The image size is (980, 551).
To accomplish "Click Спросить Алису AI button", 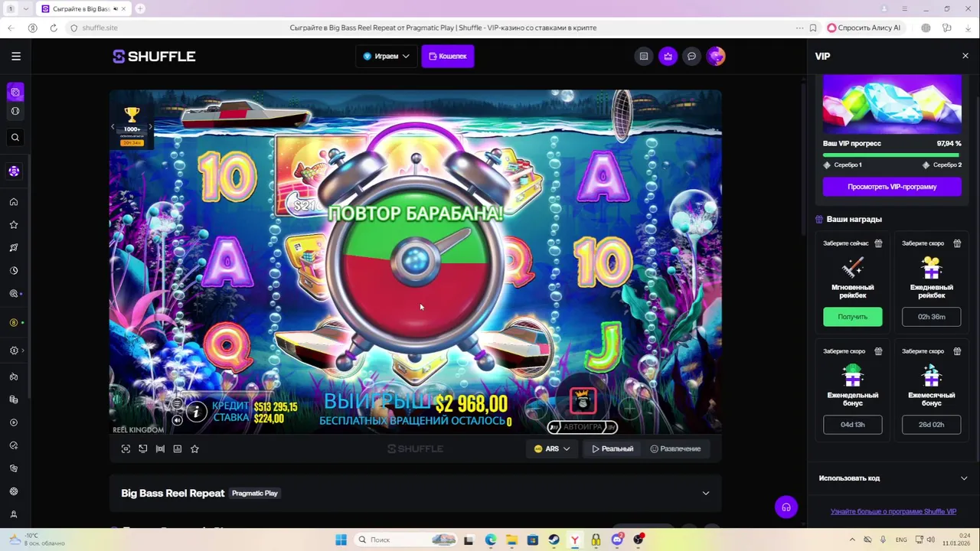I will (x=864, y=28).
